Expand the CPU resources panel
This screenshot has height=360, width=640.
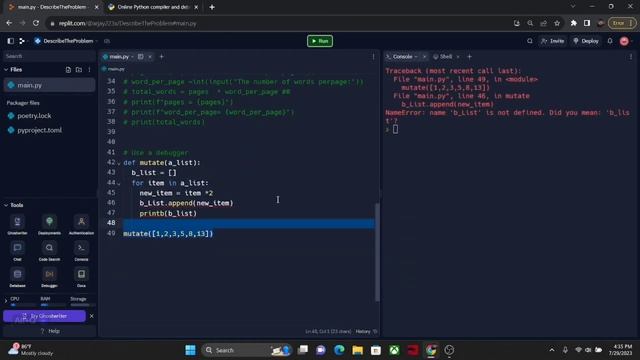(6, 301)
